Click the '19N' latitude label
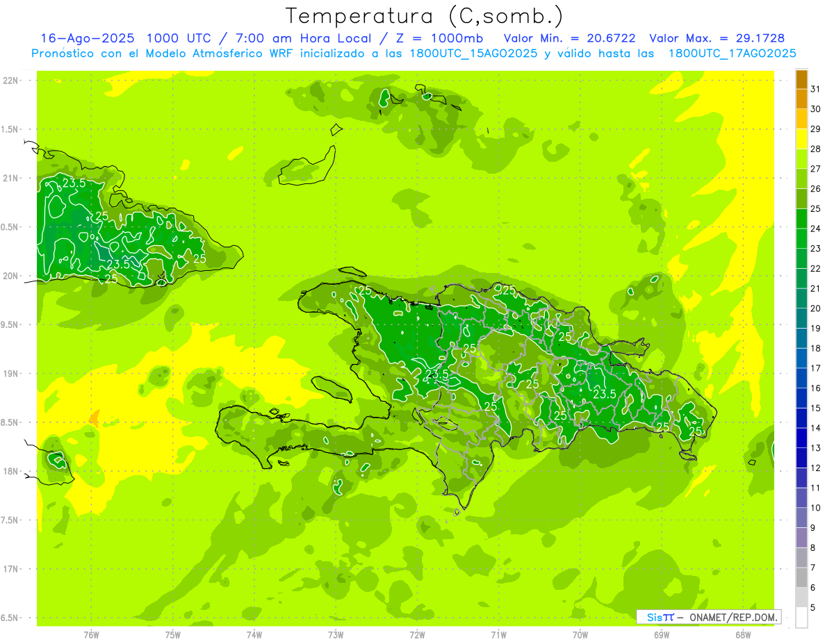834x644 pixels. click(x=12, y=374)
